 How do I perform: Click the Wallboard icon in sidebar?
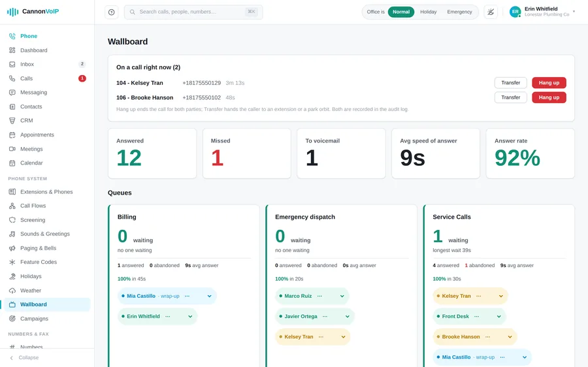click(x=12, y=304)
